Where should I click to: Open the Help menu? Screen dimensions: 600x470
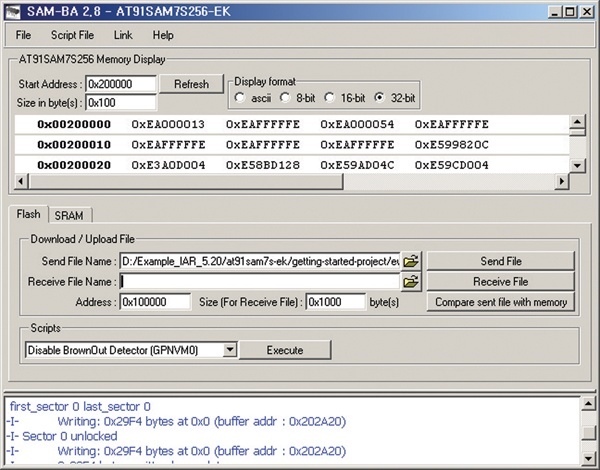(163, 35)
